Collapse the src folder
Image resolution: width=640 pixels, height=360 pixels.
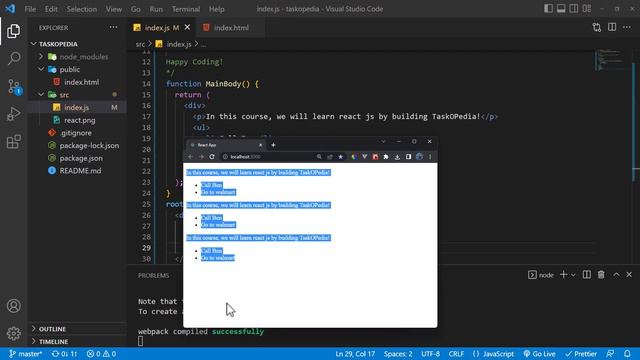[78, 94]
